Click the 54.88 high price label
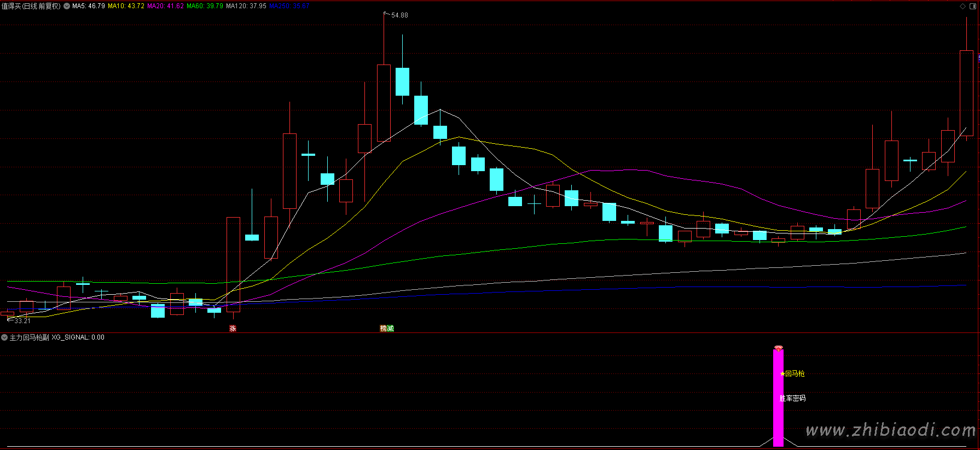This screenshot has width=980, height=450. pos(399,15)
